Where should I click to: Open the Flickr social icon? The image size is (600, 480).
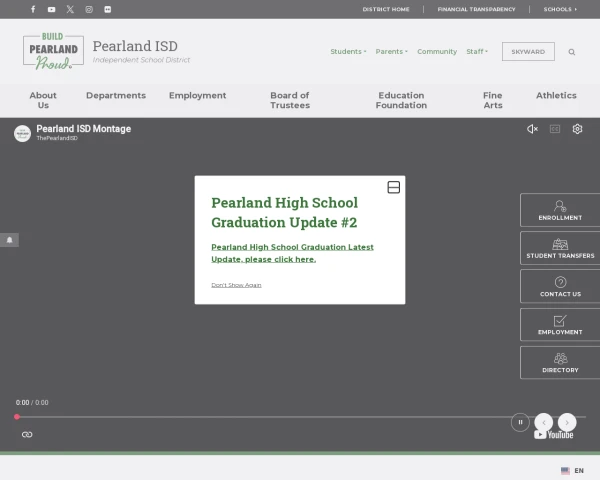[108, 10]
